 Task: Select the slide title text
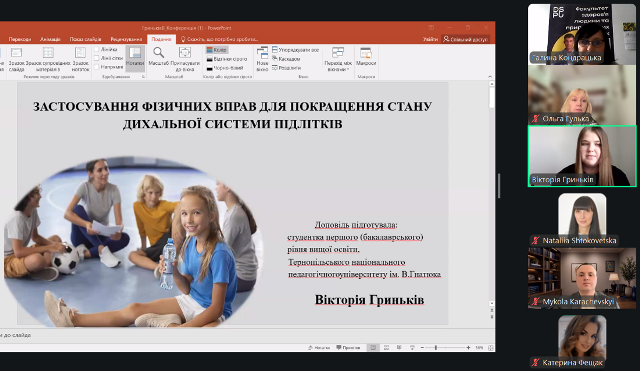point(232,115)
